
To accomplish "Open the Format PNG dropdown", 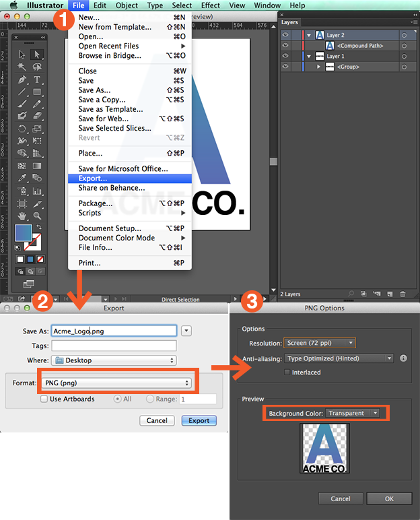I will click(x=114, y=383).
